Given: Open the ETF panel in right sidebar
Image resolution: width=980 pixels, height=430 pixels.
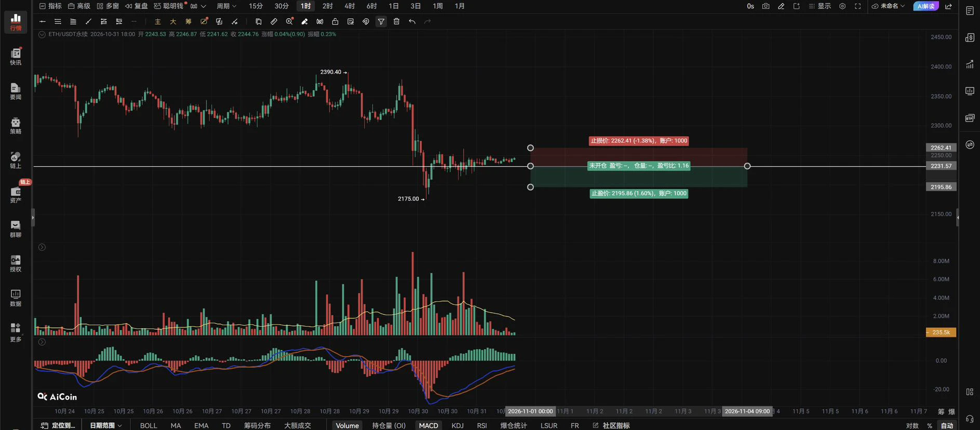Looking at the screenshot, I should coord(970,118).
